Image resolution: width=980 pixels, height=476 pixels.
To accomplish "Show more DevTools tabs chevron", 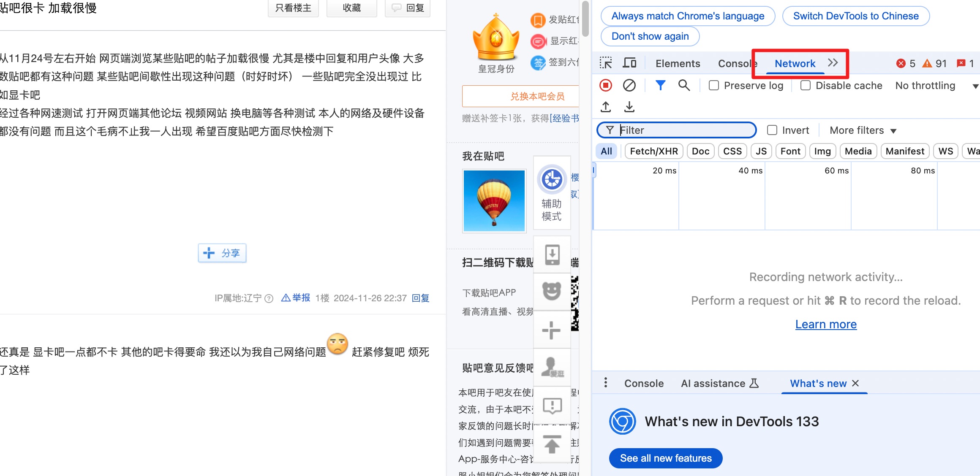I will (x=833, y=63).
